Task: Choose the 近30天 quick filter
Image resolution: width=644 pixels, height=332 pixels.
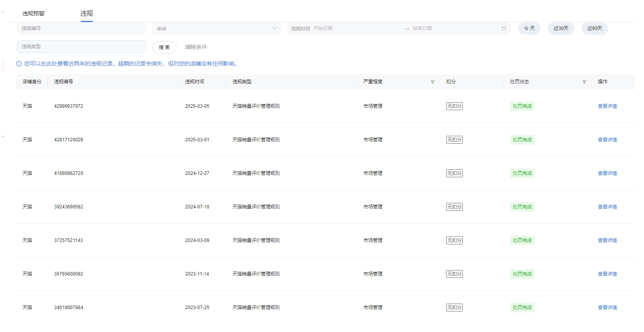Action: pos(561,28)
